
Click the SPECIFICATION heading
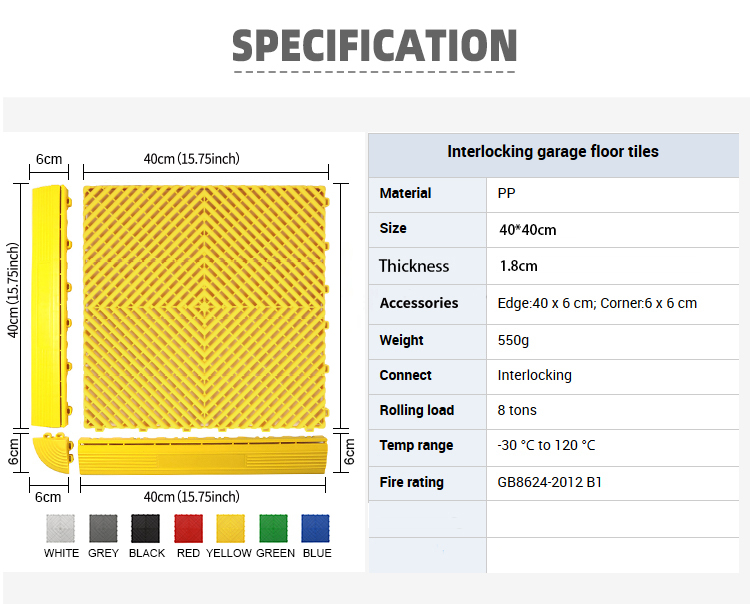click(375, 45)
